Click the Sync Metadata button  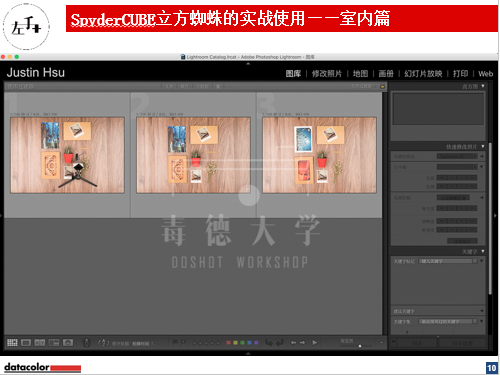tap(417, 343)
